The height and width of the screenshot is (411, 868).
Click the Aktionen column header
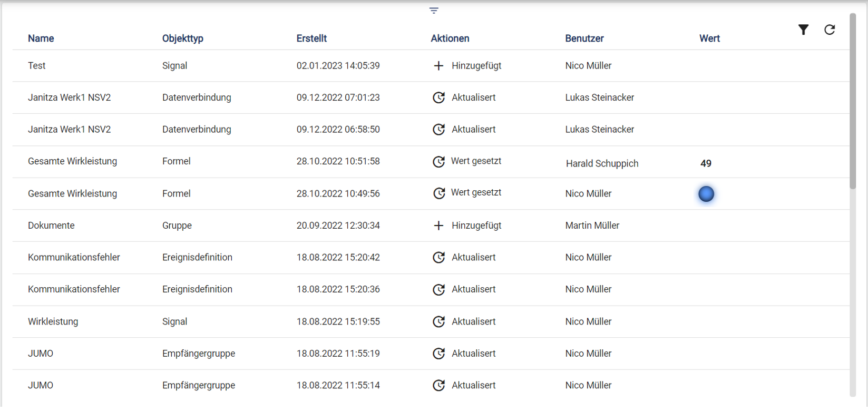point(450,38)
